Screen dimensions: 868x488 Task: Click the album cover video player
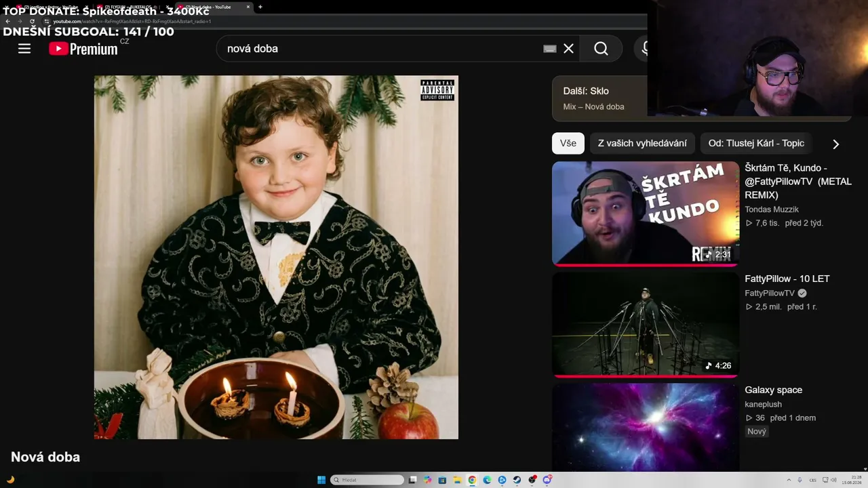coord(276,258)
